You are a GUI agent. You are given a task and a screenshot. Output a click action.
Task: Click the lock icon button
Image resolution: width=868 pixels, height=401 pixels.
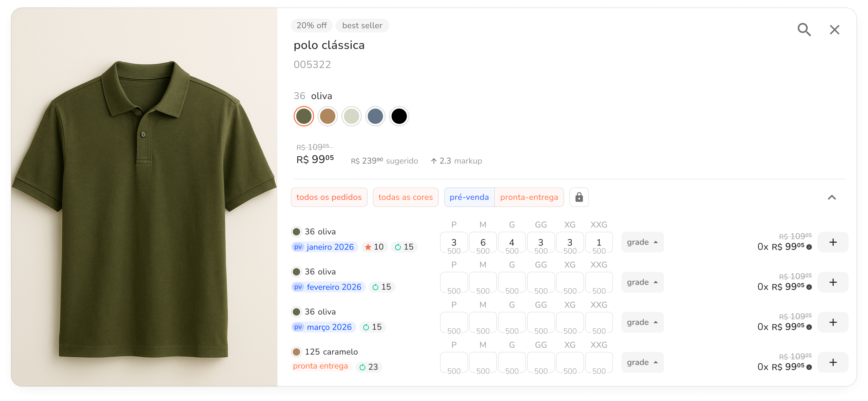[579, 197]
